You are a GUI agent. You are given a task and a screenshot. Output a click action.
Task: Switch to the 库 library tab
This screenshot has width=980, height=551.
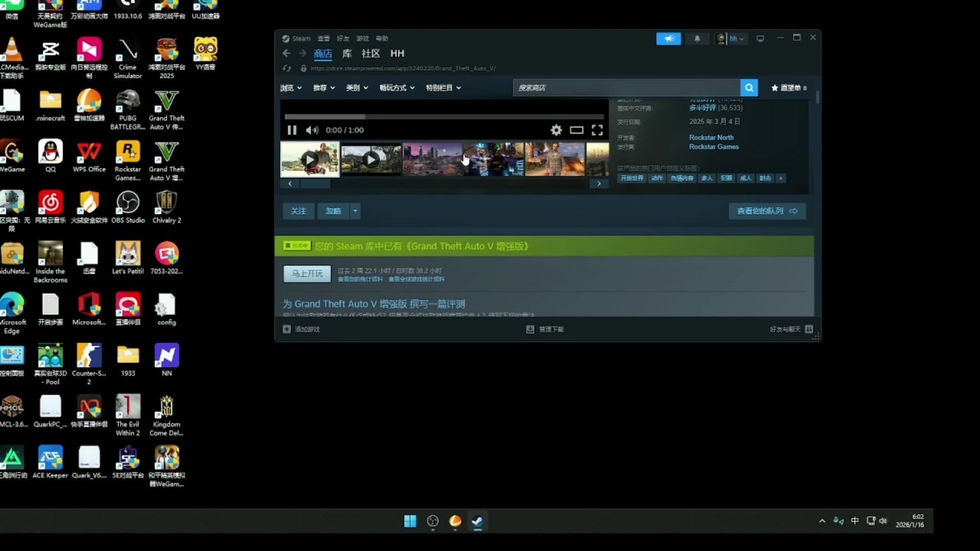coord(347,54)
